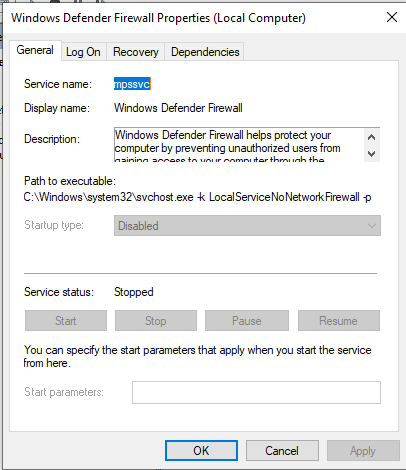The height and width of the screenshot is (470, 406).
Task: Click the Stop service button
Action: point(156,321)
